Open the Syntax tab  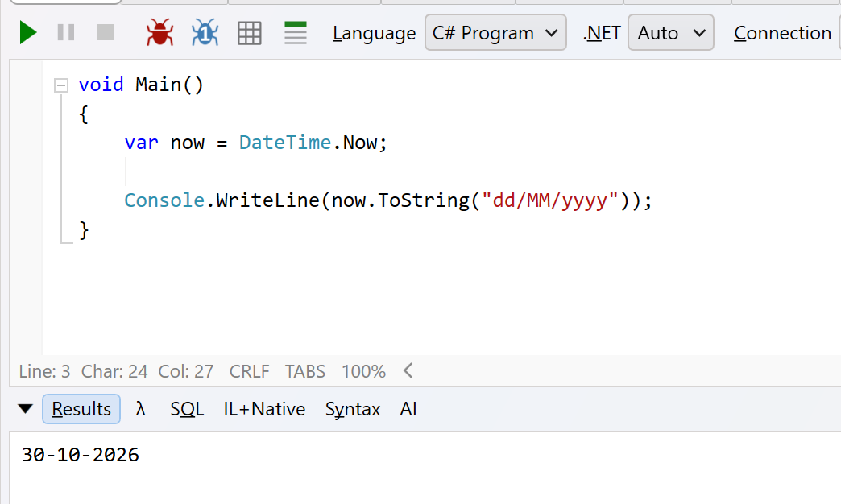tap(352, 410)
